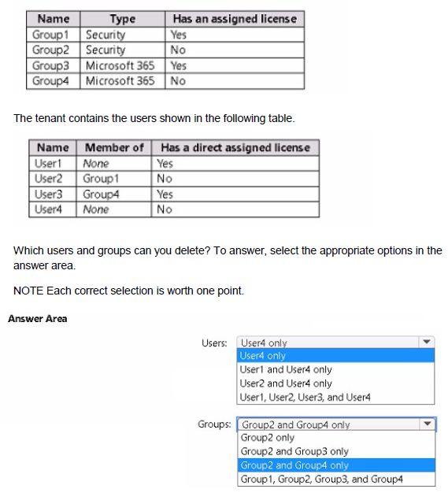Choose 'Group1, Group2, Group3, and Group4' option

point(336,479)
